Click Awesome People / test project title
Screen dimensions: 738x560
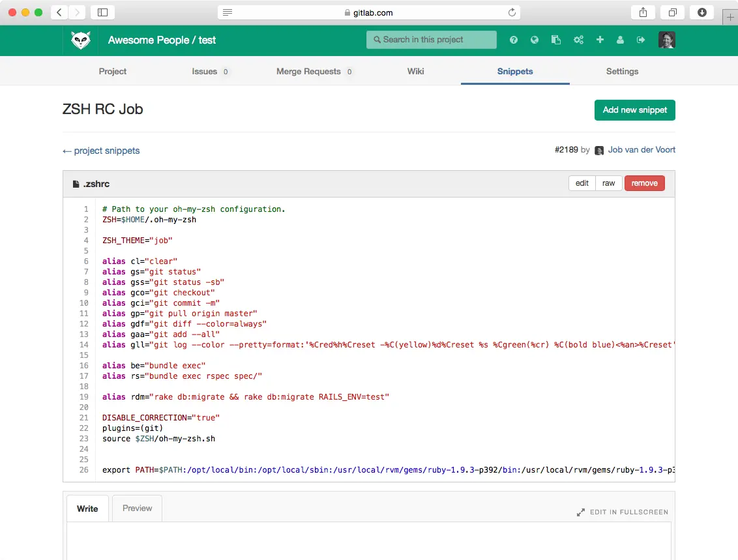[162, 40]
